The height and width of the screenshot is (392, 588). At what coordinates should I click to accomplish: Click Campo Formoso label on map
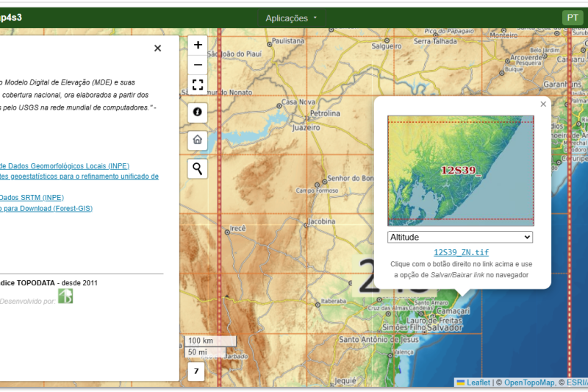pos(317,190)
